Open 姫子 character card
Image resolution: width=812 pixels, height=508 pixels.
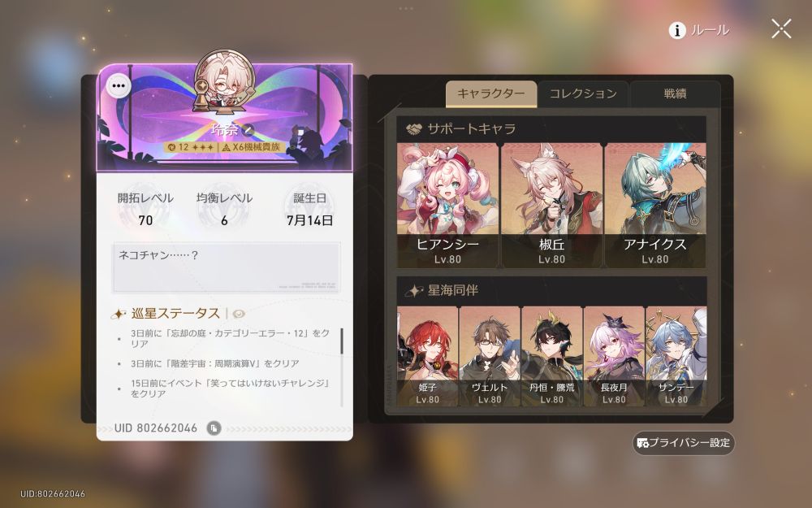pos(427,356)
